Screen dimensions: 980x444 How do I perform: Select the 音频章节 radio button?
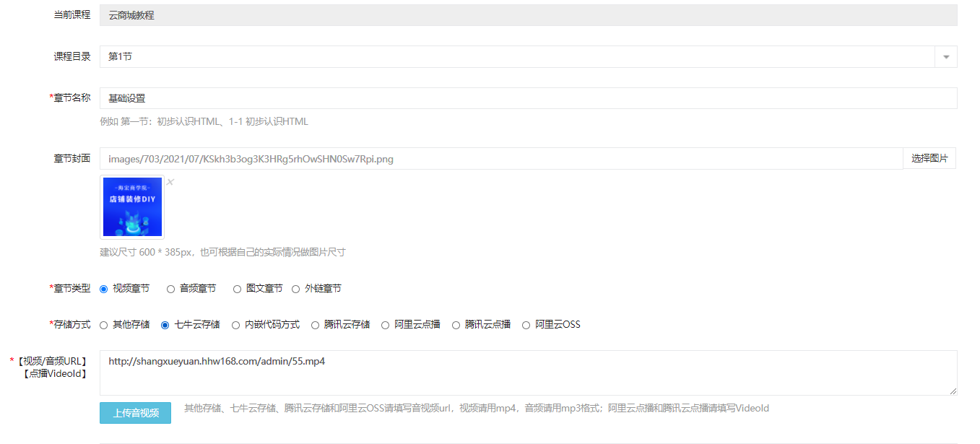point(171,289)
